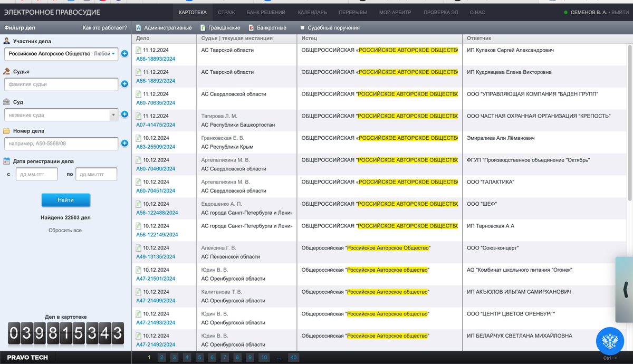This screenshot has width=633, height=364.
Task: Open the side panel arrow tab
Action: [625, 289]
